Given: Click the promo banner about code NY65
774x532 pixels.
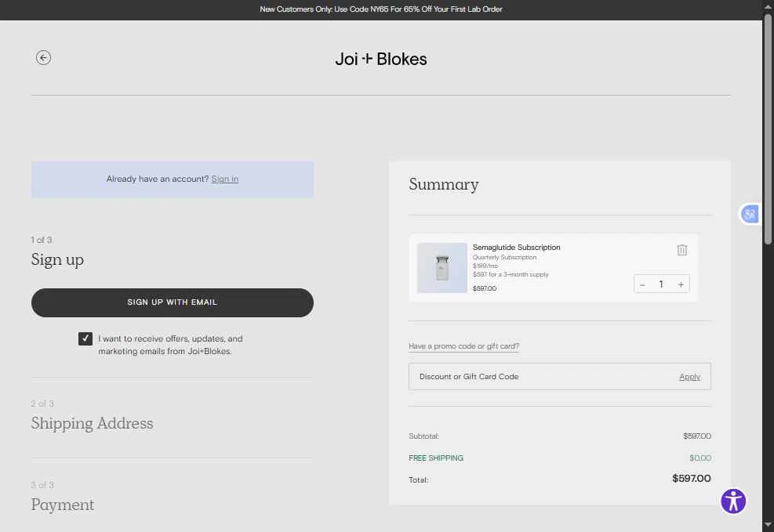Looking at the screenshot, I should click(x=381, y=9).
